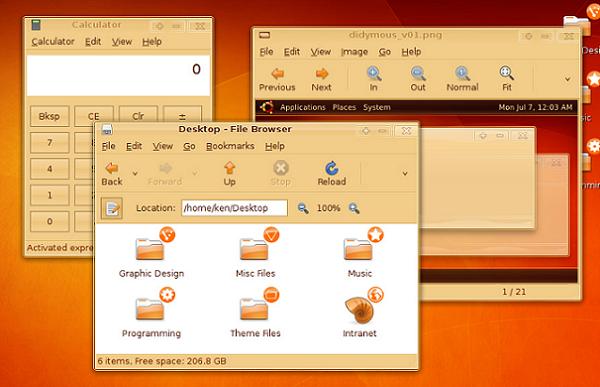Open Help menu in Calculator window
The height and width of the screenshot is (387, 600).
click(x=152, y=42)
